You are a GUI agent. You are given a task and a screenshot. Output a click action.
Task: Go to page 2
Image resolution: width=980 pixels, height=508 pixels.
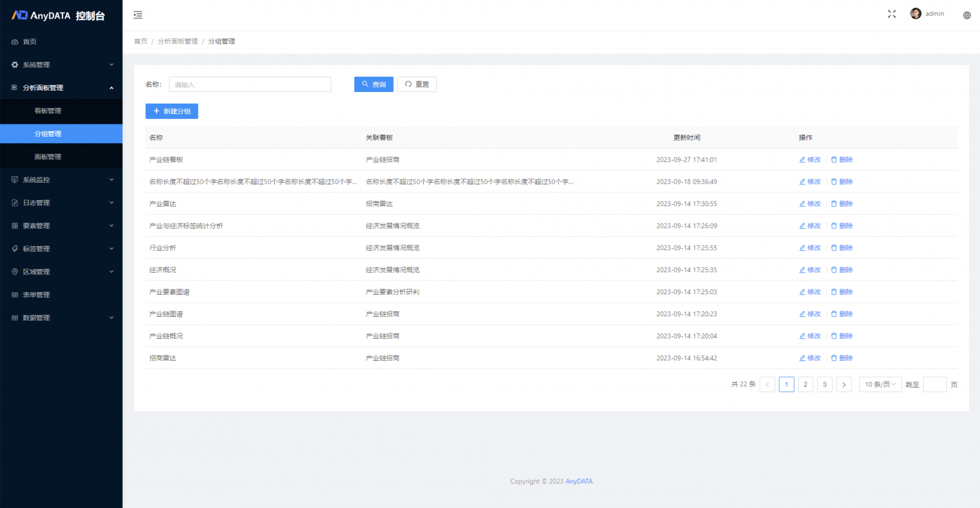[805, 384]
